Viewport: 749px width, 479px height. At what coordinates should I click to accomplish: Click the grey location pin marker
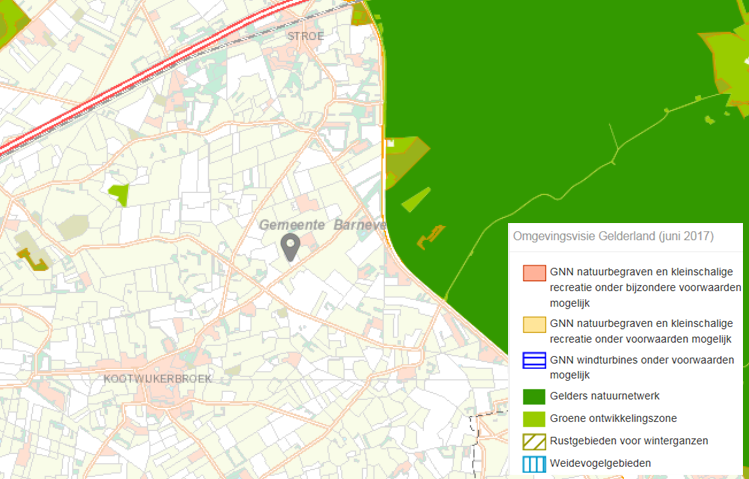pos(290,247)
